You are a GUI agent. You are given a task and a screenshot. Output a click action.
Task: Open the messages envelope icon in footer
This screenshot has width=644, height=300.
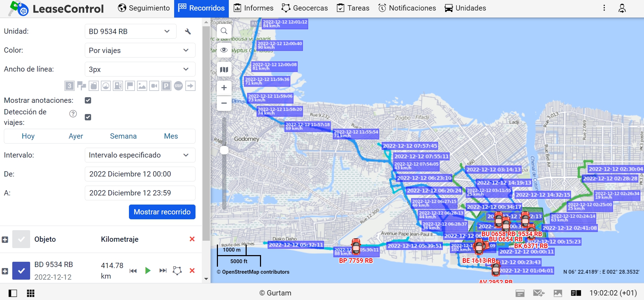click(539, 293)
